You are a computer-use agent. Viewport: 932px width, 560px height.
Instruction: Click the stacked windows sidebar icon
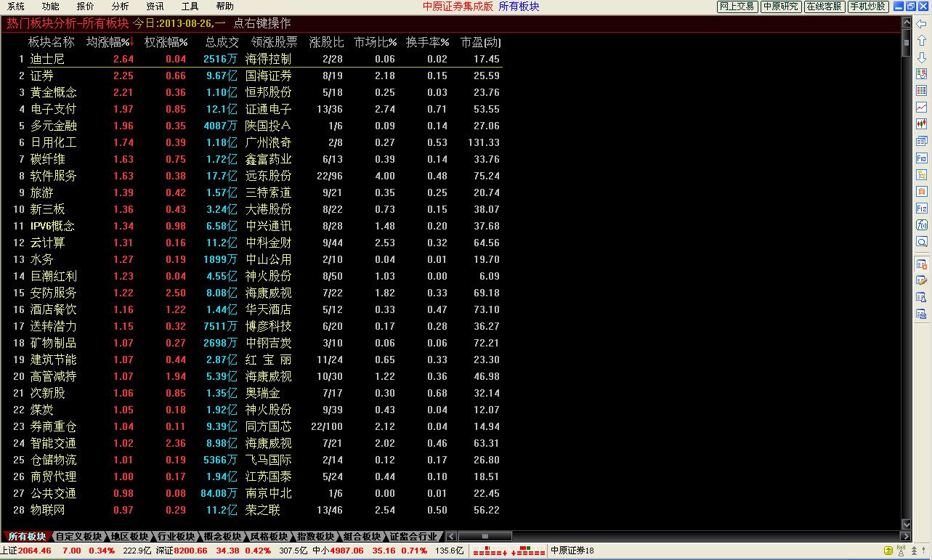[x=921, y=314]
